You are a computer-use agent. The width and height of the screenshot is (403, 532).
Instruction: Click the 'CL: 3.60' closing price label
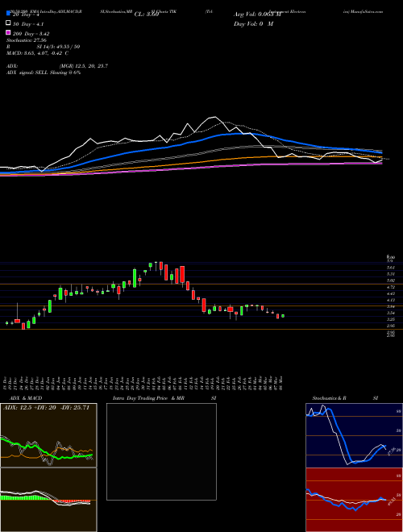tap(147, 15)
